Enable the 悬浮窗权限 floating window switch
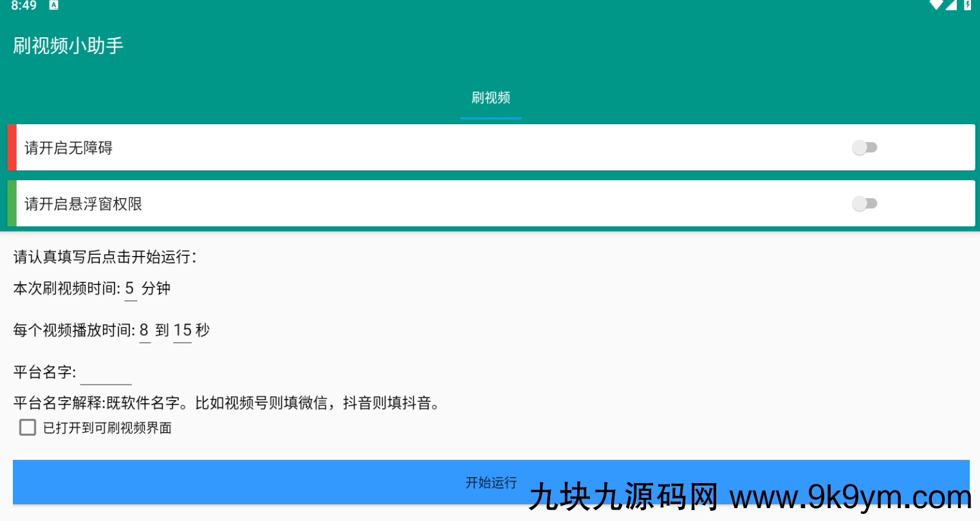The height and width of the screenshot is (521, 980). [x=865, y=203]
